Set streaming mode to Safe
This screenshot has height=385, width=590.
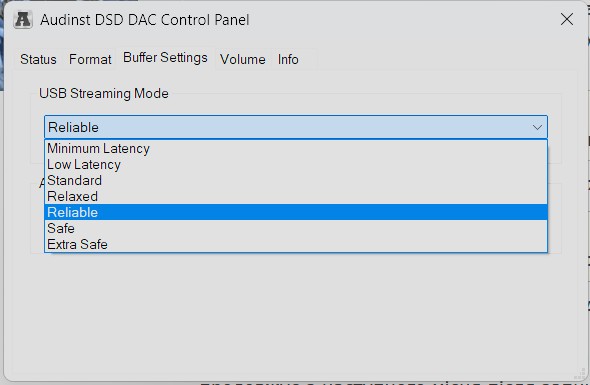tap(296, 228)
